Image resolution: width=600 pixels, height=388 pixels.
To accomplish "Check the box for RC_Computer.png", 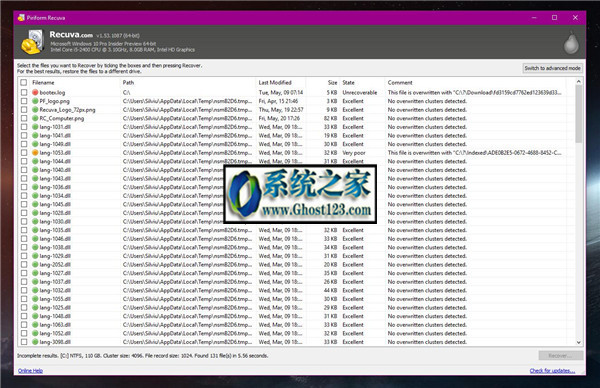I will click(x=24, y=118).
